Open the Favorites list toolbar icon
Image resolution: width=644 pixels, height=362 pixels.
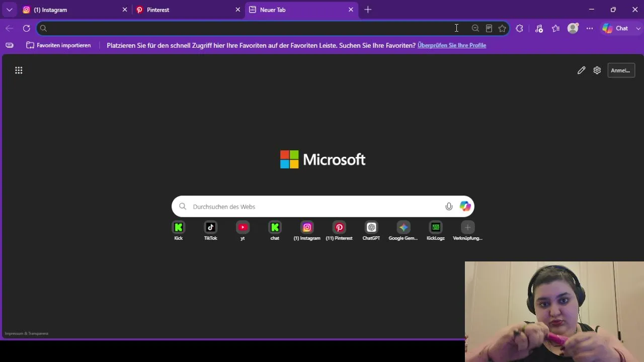(x=556, y=29)
